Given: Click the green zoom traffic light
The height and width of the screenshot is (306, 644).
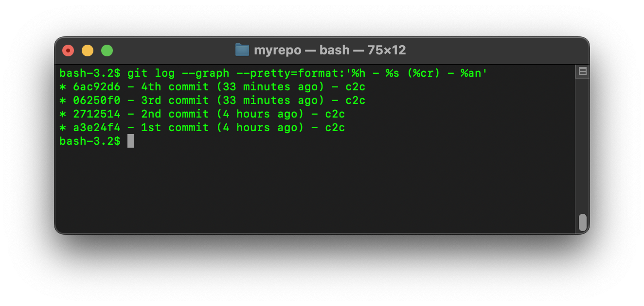Looking at the screenshot, I should (107, 50).
